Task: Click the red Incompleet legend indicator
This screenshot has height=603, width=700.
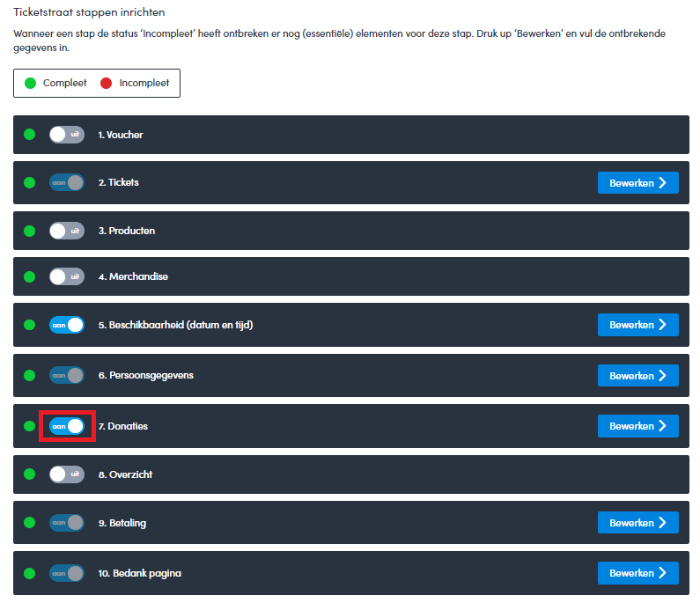Action: coord(107,83)
